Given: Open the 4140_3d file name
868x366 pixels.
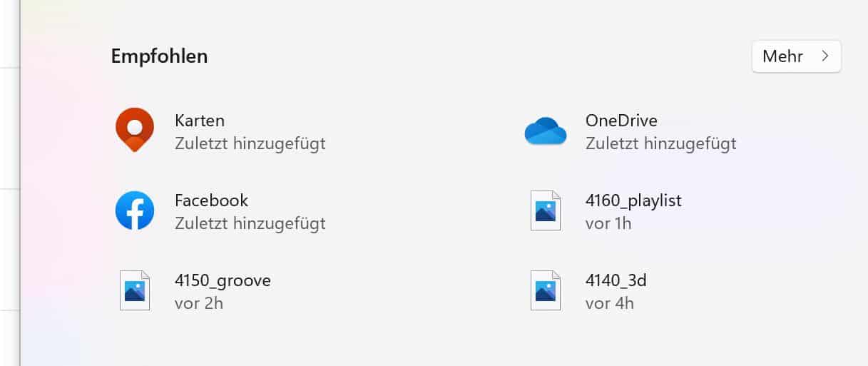Looking at the screenshot, I should (616, 280).
